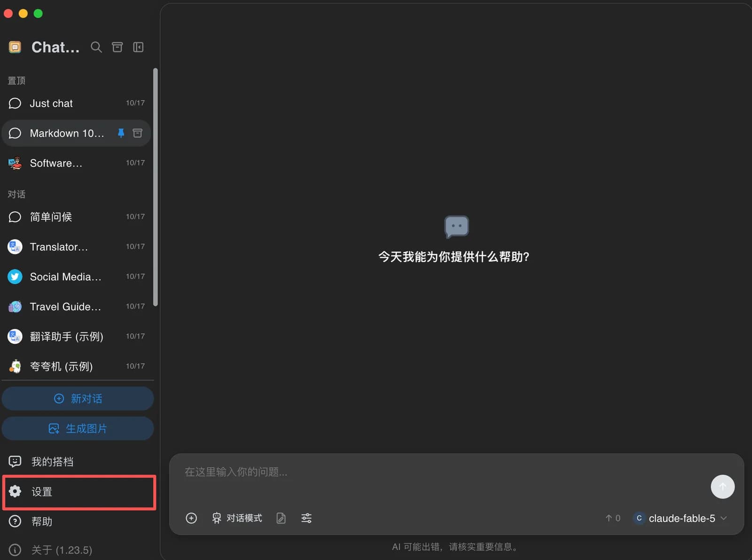The width and height of the screenshot is (752, 560).
Task: Open 帮助 help menu item
Action: [78, 521]
